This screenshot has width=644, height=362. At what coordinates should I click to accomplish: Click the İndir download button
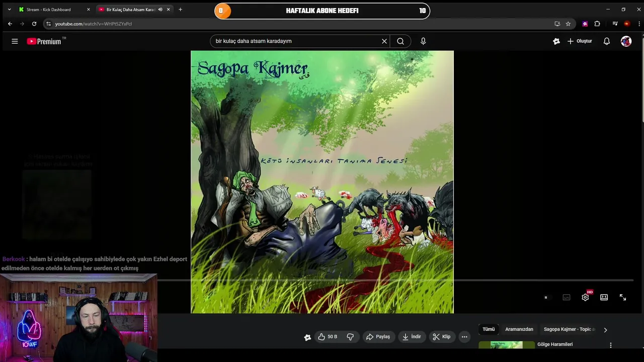pos(412,337)
